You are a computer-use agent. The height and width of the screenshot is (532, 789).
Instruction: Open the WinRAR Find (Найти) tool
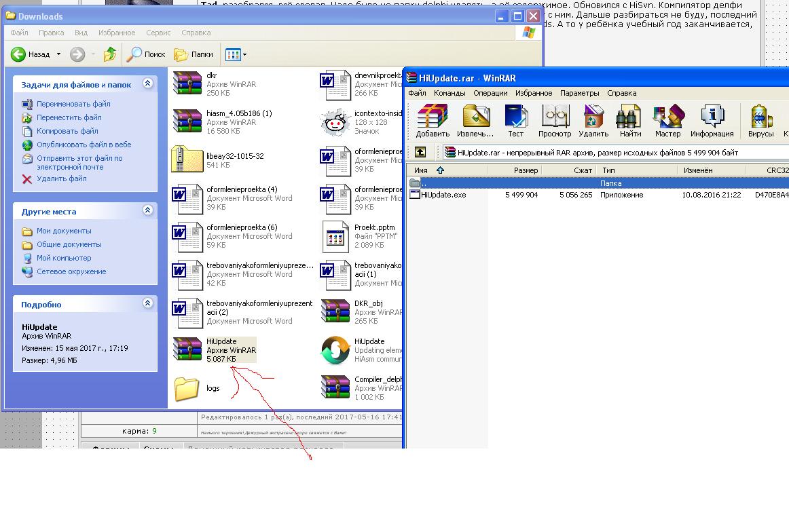[630, 121]
